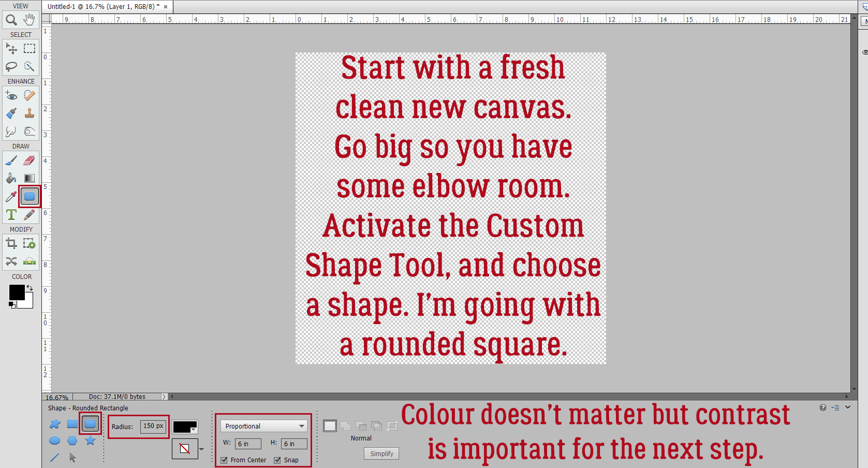
Task: Select the Color Picker eyedropper tool
Action: pos(11,197)
